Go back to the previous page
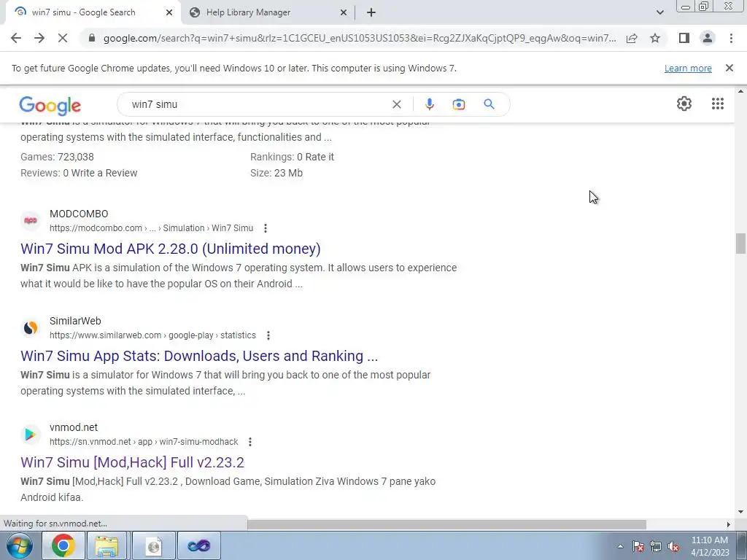The image size is (747, 560). (16, 38)
